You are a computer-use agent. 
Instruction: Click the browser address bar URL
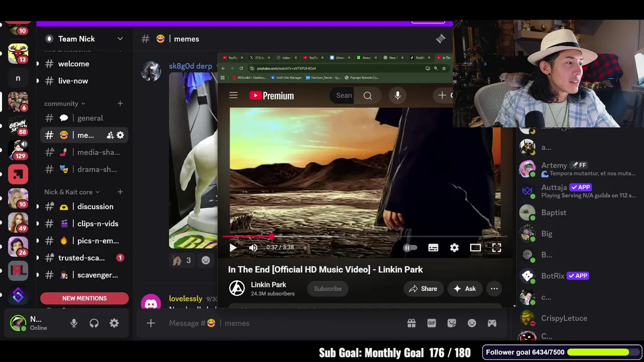286,68
